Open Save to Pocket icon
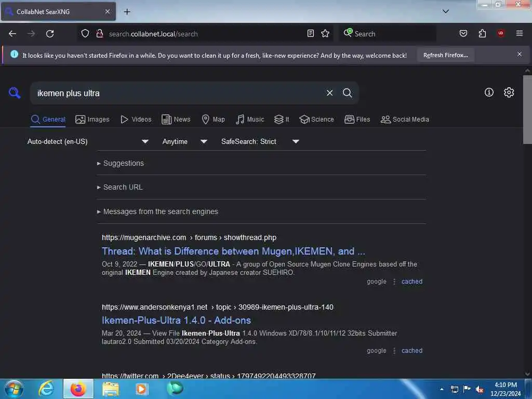The width and height of the screenshot is (532, 399). [463, 33]
